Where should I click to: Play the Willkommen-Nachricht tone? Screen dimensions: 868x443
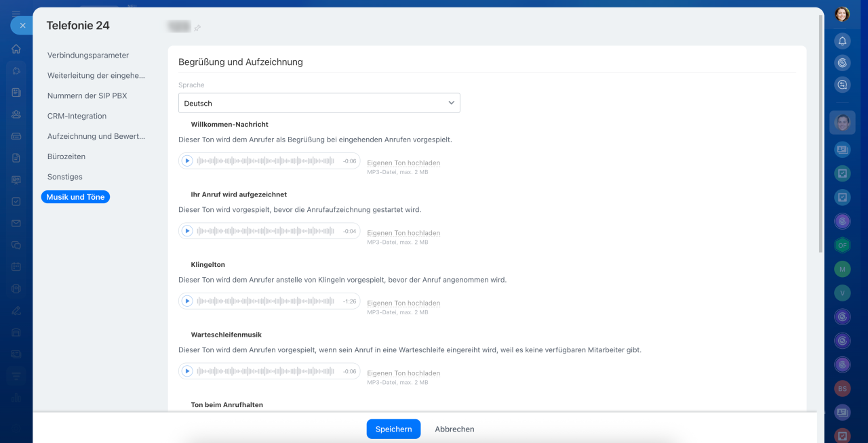187,161
